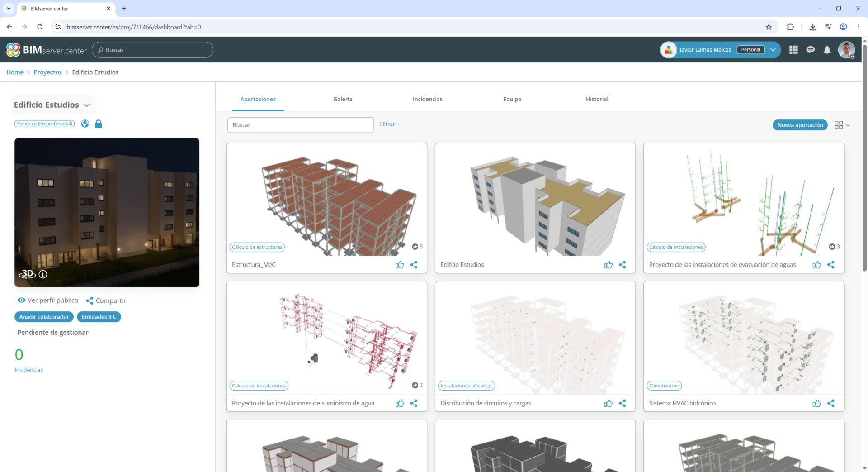Open the apps grid icon in header
The image size is (868, 472).
click(793, 50)
